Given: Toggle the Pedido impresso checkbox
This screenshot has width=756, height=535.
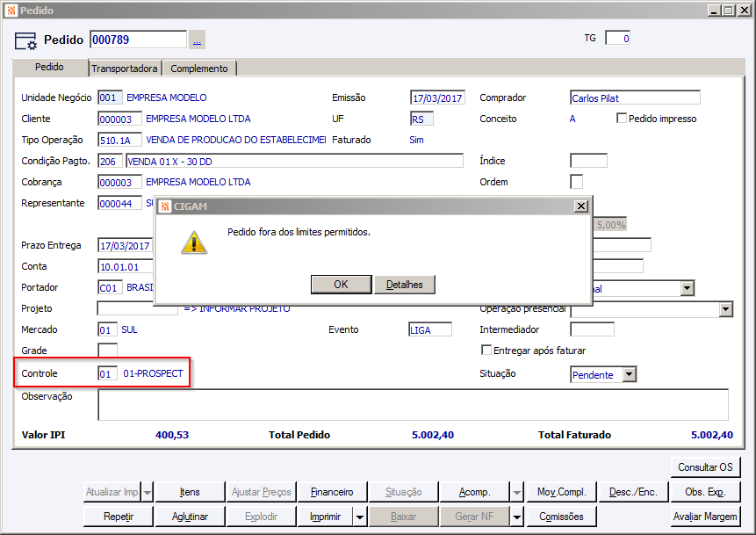Looking at the screenshot, I should click(622, 119).
